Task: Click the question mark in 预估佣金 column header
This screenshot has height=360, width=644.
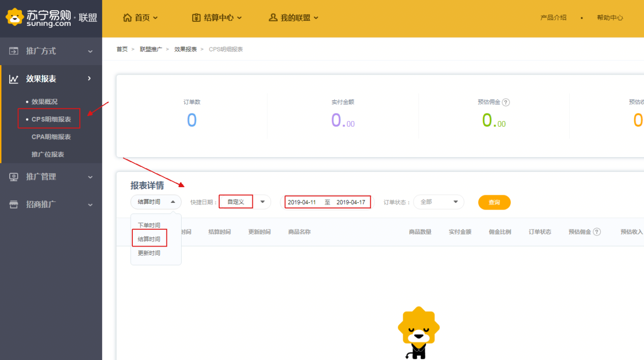Action: 597,232
